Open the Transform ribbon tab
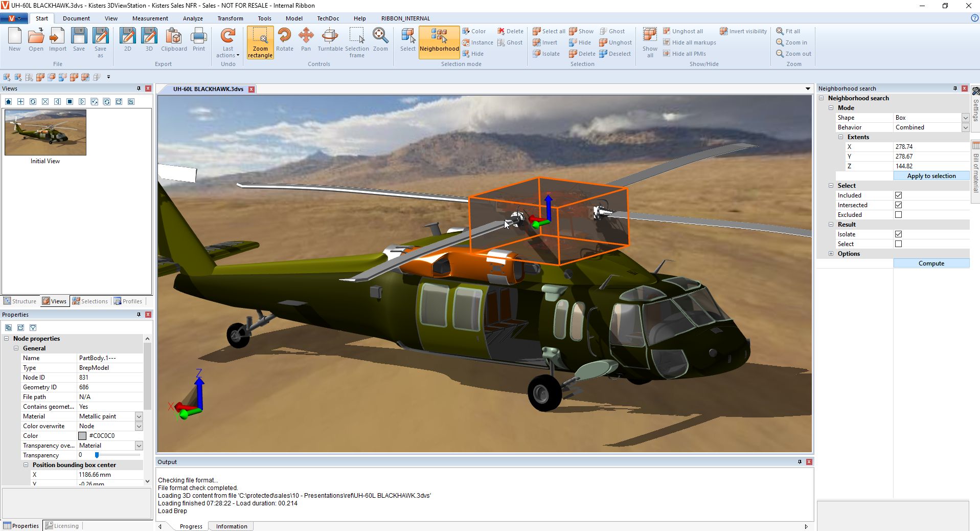The width and height of the screenshot is (980, 531). pyautogui.click(x=230, y=18)
